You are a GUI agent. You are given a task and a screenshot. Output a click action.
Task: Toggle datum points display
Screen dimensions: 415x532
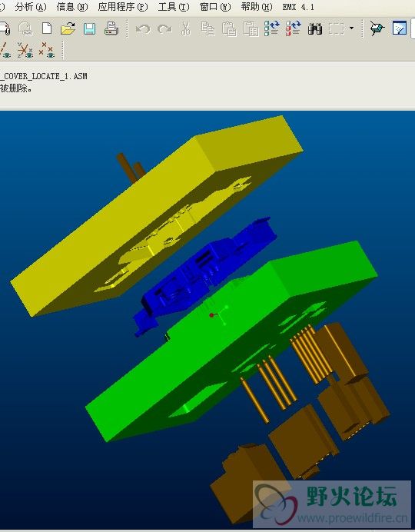(x=46, y=50)
